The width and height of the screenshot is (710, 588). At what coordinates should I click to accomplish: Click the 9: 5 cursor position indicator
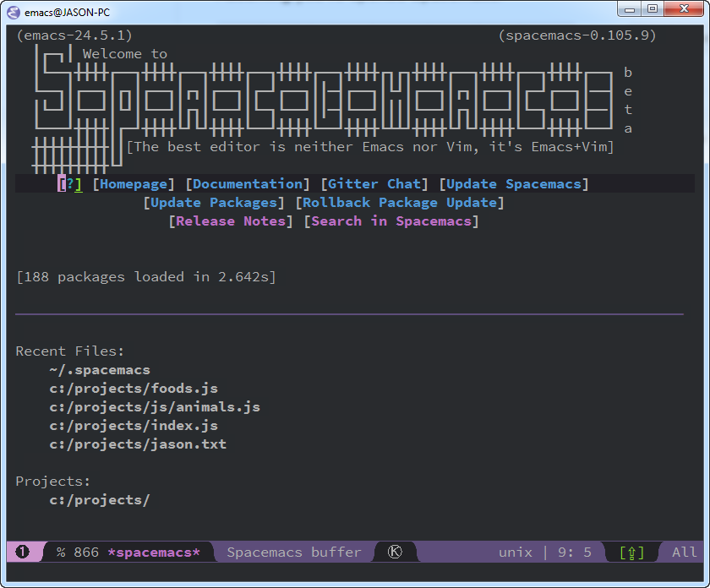(575, 553)
